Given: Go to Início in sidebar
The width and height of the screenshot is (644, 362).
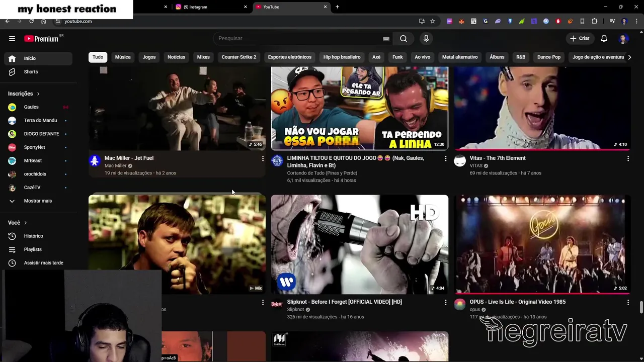Looking at the screenshot, I should pos(38,58).
